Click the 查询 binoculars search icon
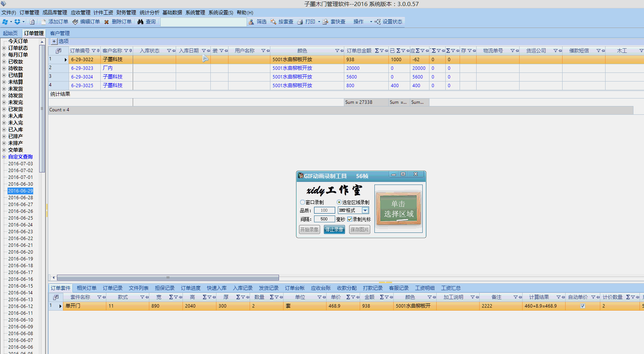Viewport: 644px width, 354px height. click(x=141, y=22)
